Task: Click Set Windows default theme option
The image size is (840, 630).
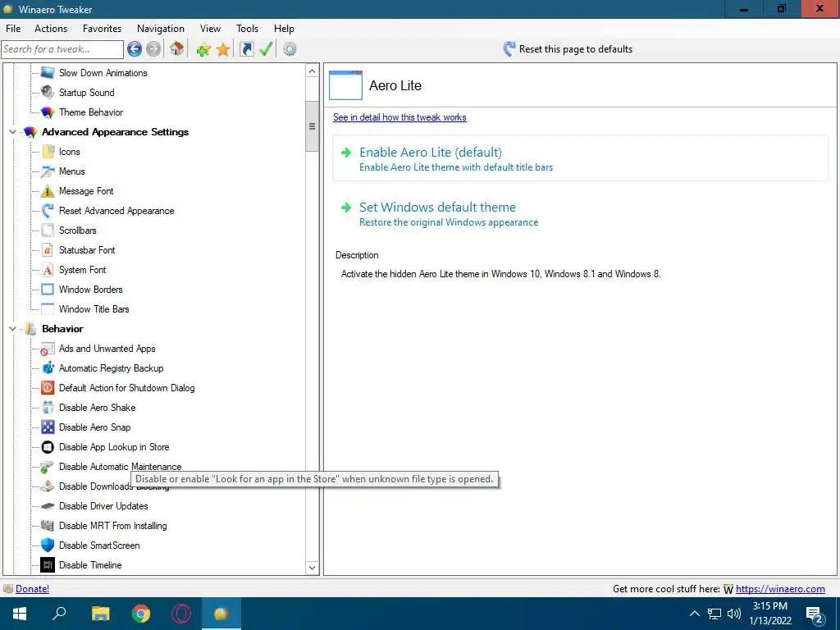Action: (x=440, y=214)
